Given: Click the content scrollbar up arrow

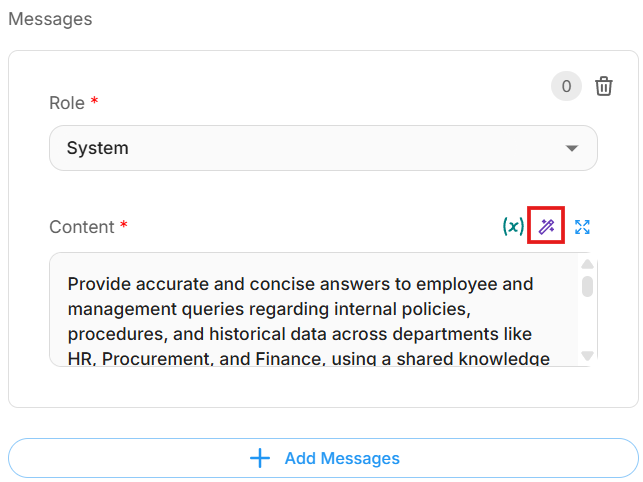Looking at the screenshot, I should tap(588, 264).
